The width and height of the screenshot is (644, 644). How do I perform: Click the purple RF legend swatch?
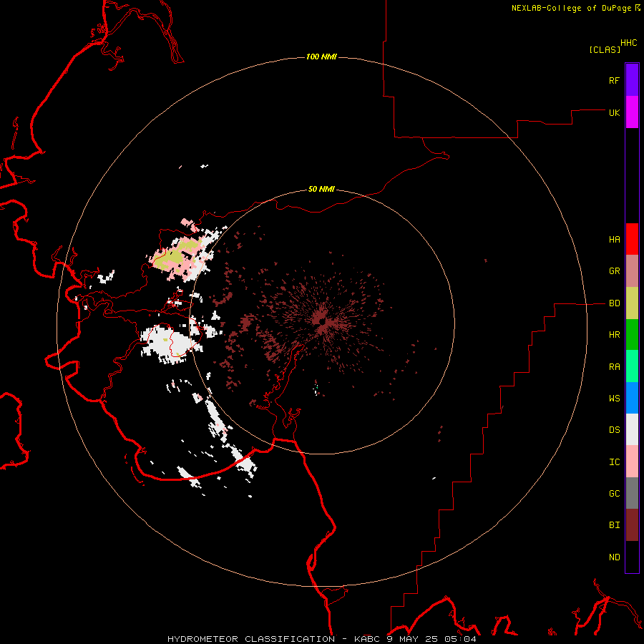pyautogui.click(x=632, y=80)
